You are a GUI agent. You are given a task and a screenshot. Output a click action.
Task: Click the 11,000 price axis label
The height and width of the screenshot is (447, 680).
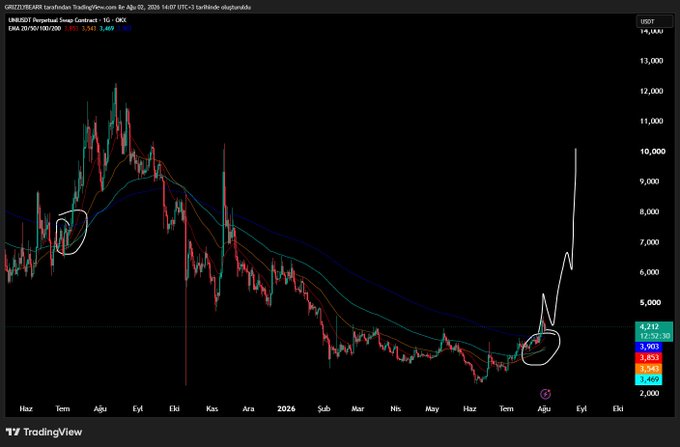[x=651, y=121]
